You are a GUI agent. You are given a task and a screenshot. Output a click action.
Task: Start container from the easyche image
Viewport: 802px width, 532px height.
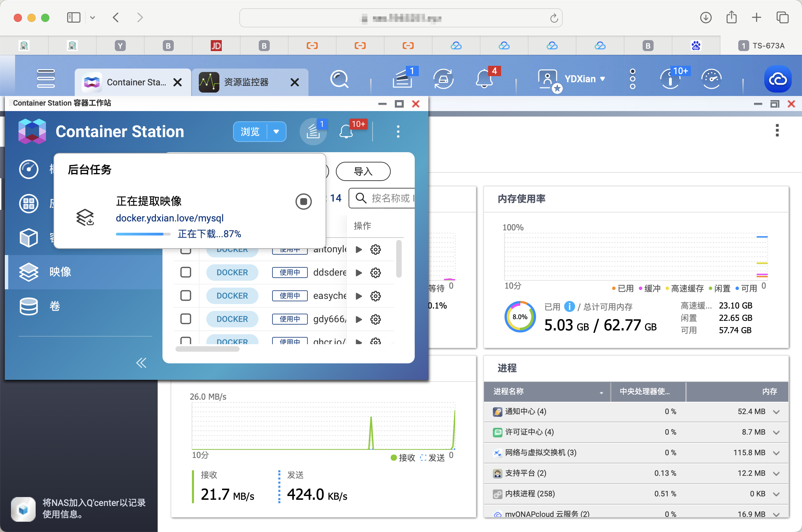(359, 296)
